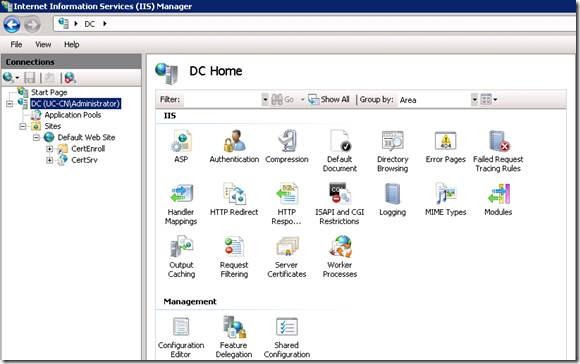
Task: Select CertSrv application
Action: (x=84, y=160)
